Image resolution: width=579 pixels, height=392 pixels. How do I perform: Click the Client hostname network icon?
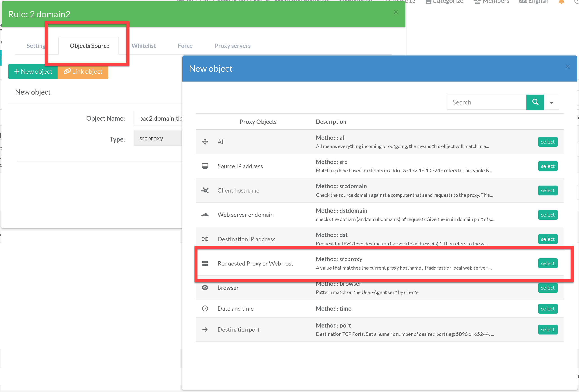pyautogui.click(x=205, y=190)
